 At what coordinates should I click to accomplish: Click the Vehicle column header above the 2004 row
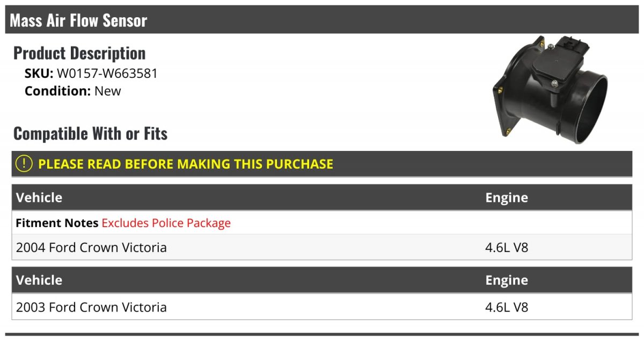tap(39, 198)
